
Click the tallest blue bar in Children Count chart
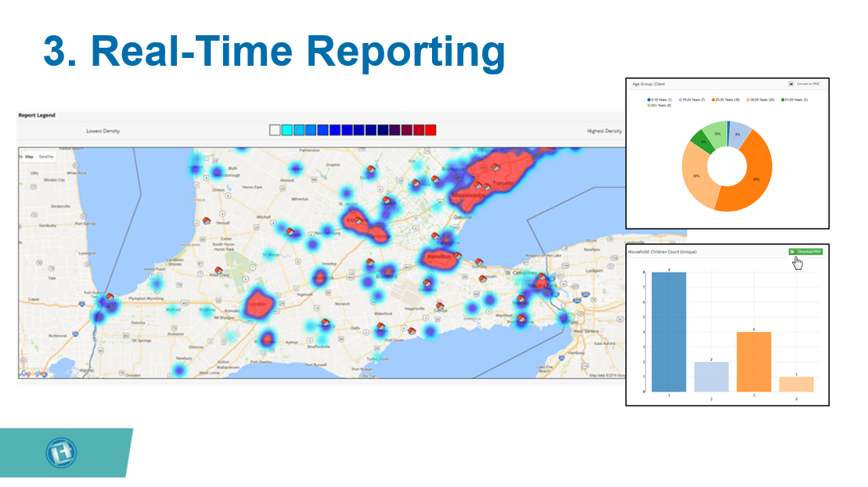pyautogui.click(x=668, y=331)
